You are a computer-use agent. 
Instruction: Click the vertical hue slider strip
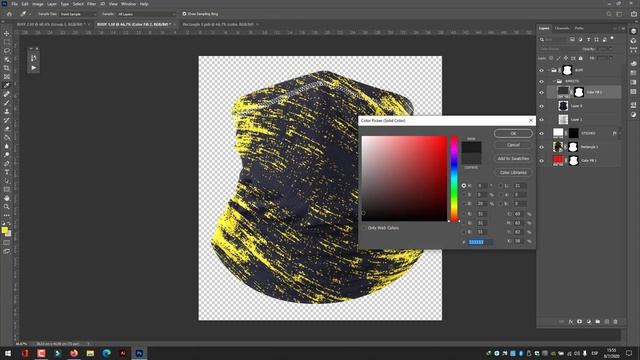click(x=454, y=179)
